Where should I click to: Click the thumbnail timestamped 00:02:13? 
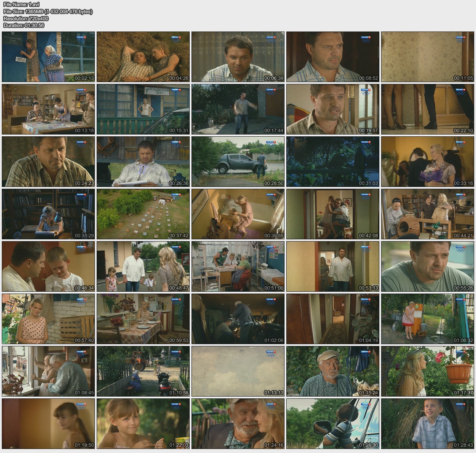[48, 57]
